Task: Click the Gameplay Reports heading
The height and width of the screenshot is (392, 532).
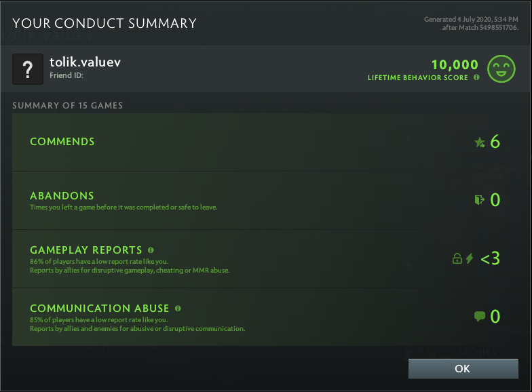Action: click(86, 250)
